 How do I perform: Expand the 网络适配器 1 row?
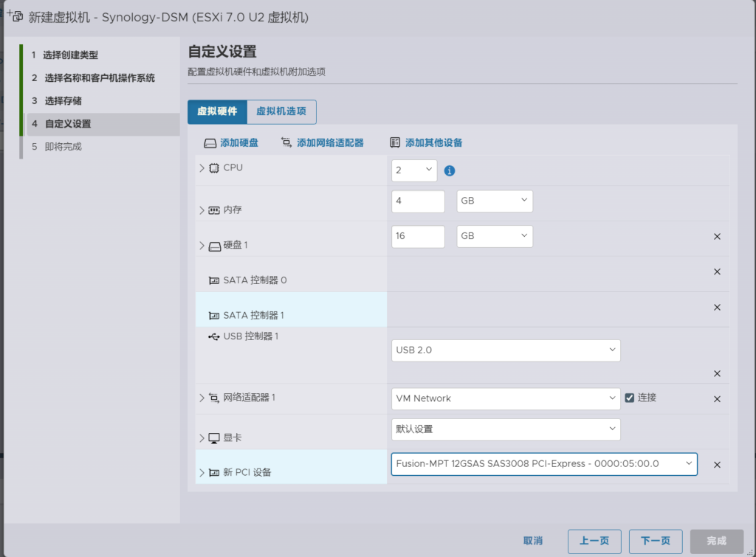pos(202,398)
